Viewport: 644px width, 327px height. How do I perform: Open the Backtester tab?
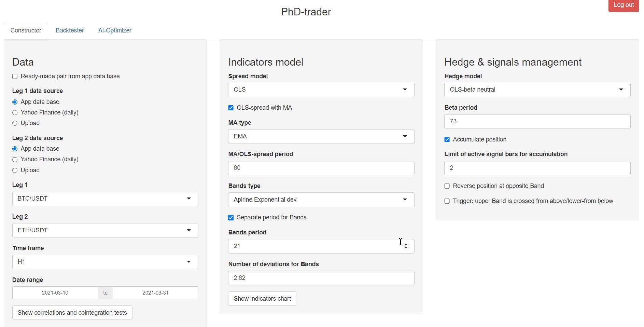point(70,30)
